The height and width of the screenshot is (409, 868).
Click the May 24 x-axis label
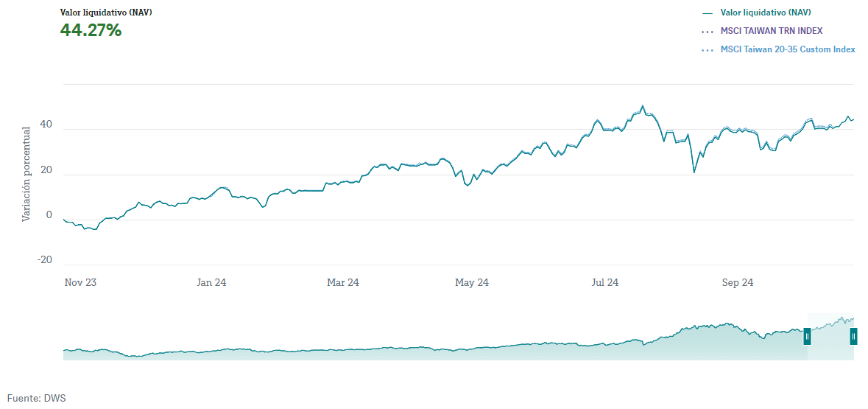[x=472, y=283]
